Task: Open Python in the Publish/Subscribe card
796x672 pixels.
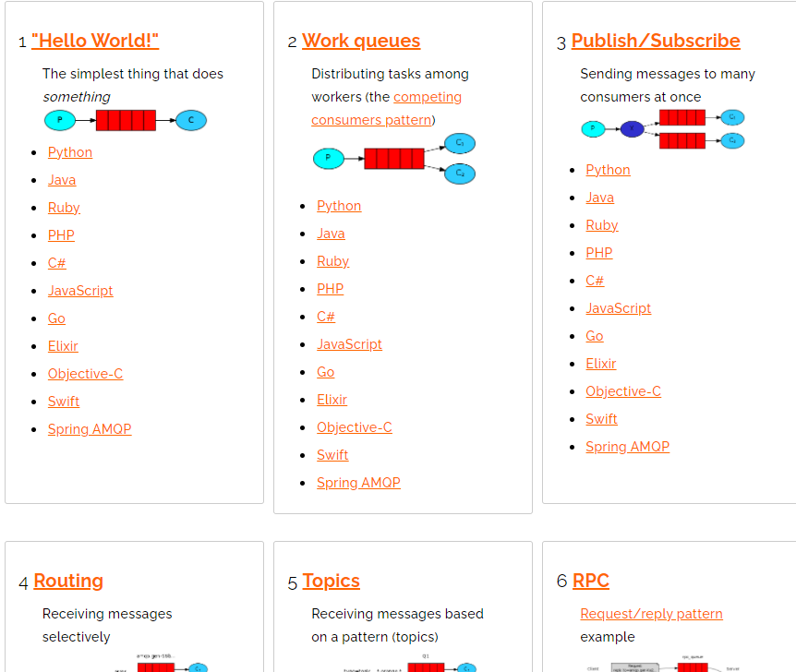Action: click(x=609, y=170)
